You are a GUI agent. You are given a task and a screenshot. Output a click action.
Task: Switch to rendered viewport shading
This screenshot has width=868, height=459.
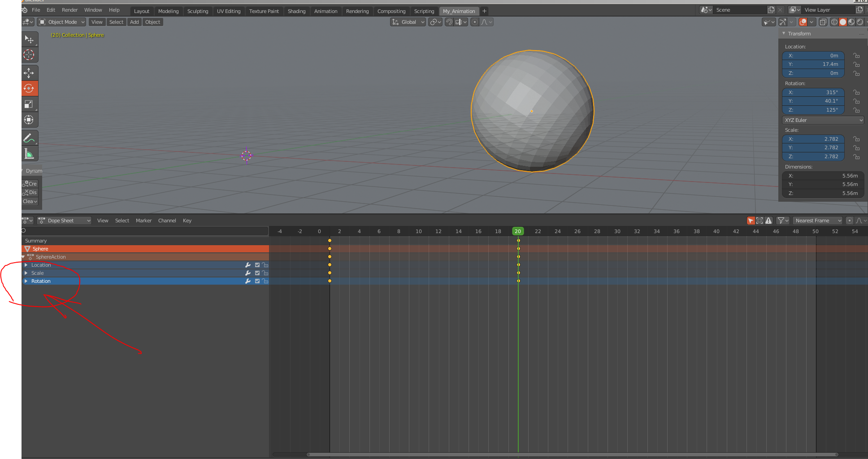click(860, 22)
